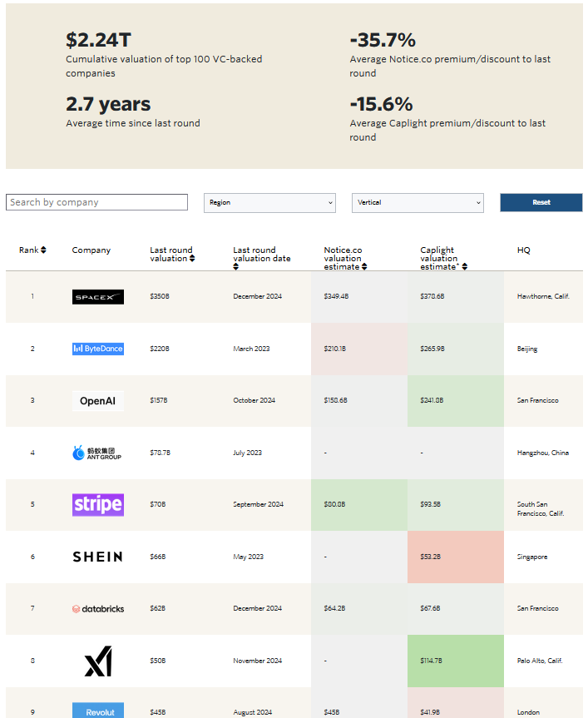The width and height of the screenshot is (588, 718).
Task: Click the November 2024 valuation date
Action: pyautogui.click(x=258, y=661)
